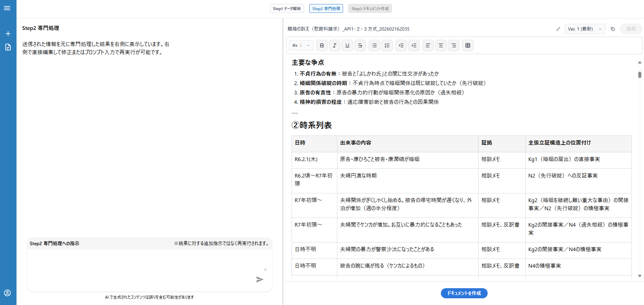Open the Ver. 1 (最新) version dropdown
The image size is (644, 305).
point(584,29)
